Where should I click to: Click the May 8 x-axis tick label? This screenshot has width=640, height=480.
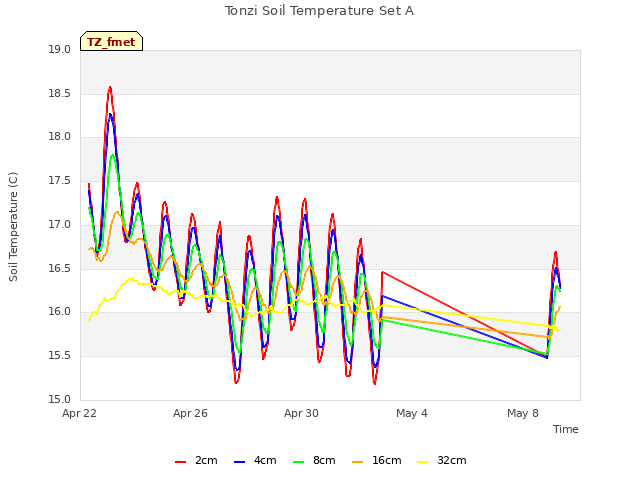523,413
